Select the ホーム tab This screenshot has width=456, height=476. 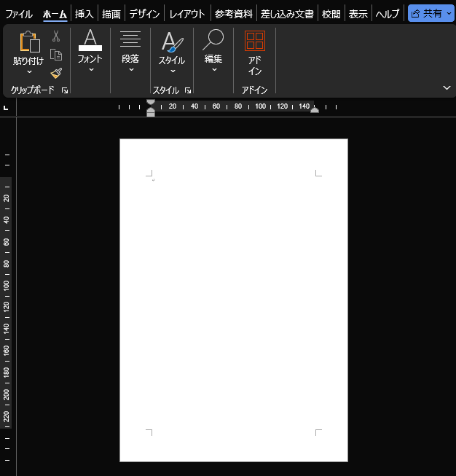(x=55, y=14)
